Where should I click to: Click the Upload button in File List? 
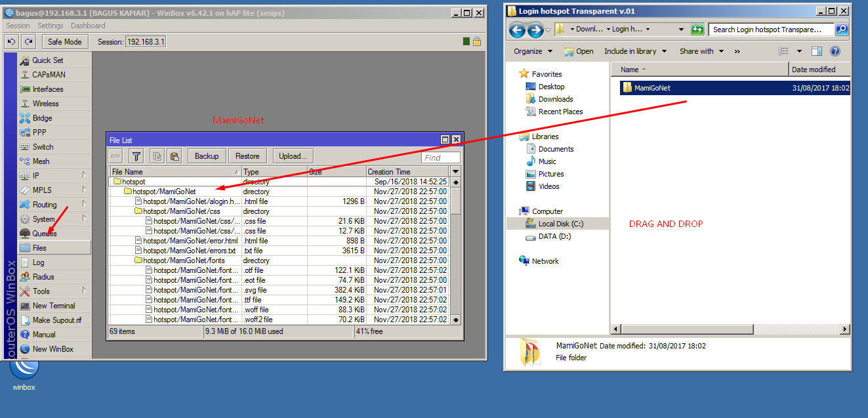click(292, 156)
